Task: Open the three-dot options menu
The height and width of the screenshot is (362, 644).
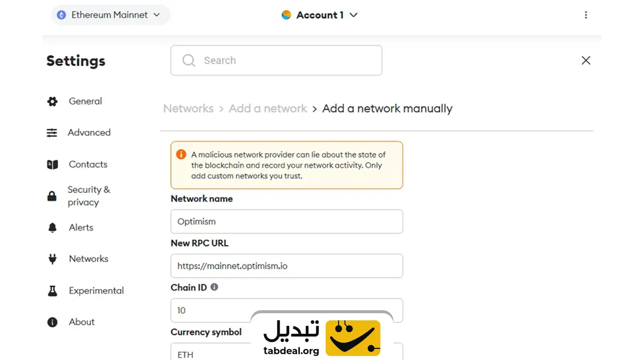Action: click(x=586, y=15)
